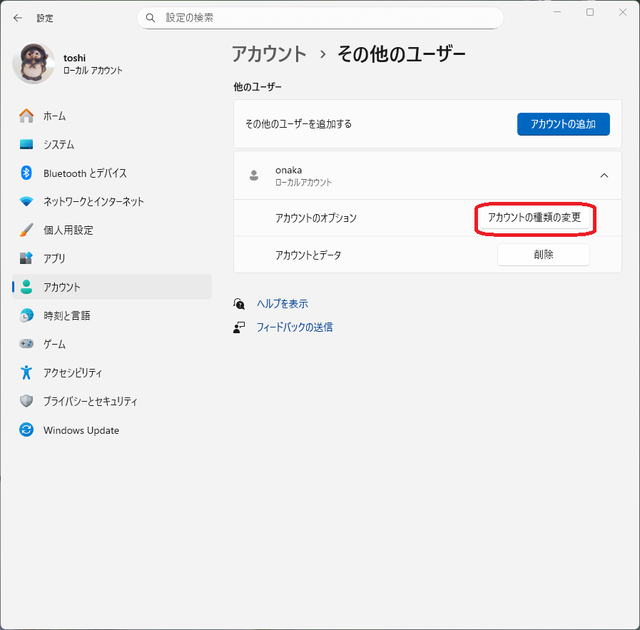This screenshot has width=640, height=630.
Task: Collapse the onaka account chevron
Action: point(604,175)
